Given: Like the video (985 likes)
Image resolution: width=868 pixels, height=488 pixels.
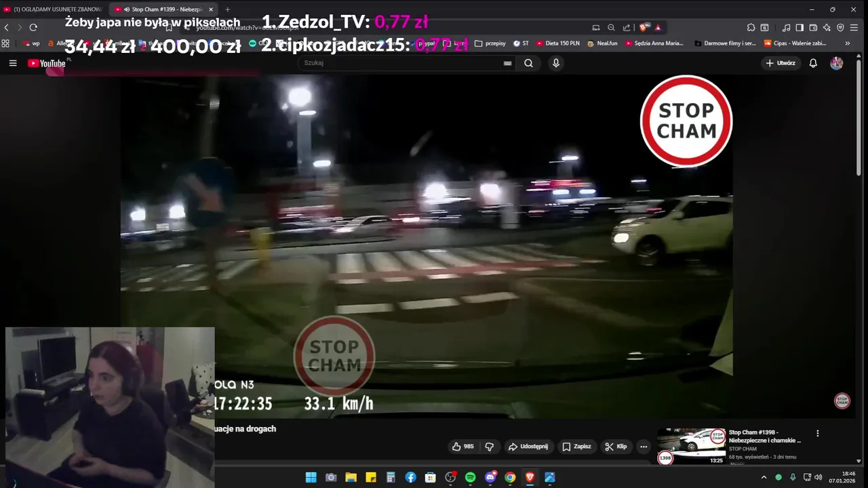Looking at the screenshot, I should [463, 447].
